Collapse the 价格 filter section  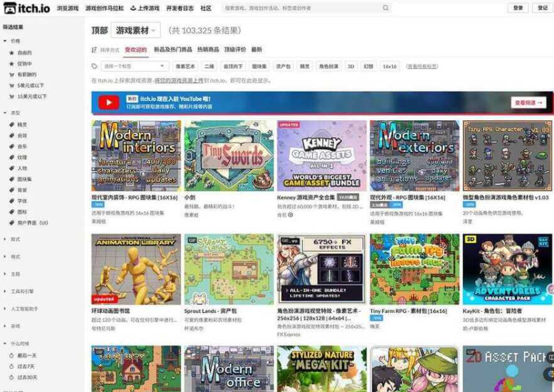[x=11, y=41]
